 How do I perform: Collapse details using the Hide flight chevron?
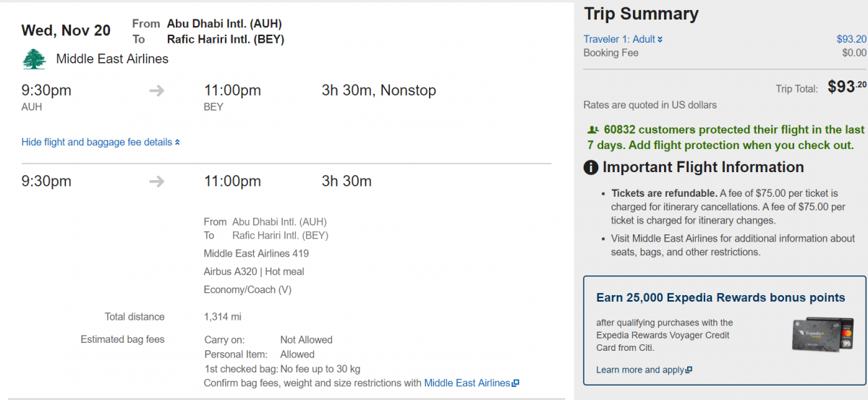click(178, 142)
